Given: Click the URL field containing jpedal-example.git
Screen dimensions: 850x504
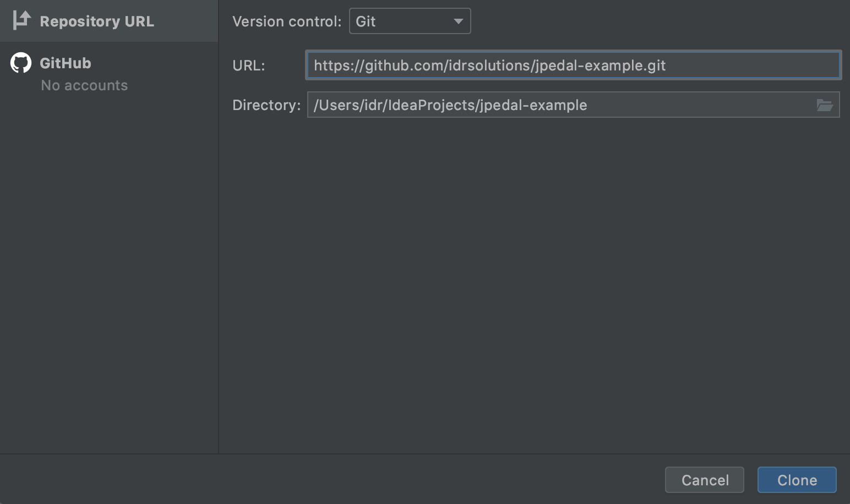Looking at the screenshot, I should pos(573,65).
